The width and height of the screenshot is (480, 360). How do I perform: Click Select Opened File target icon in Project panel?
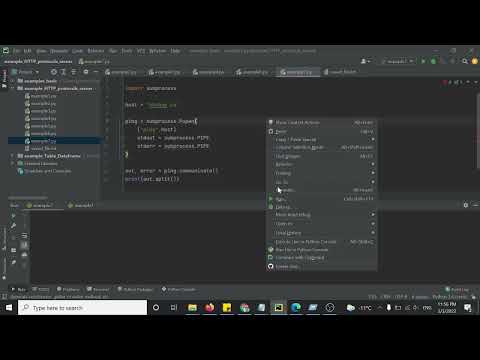[x=53, y=72]
